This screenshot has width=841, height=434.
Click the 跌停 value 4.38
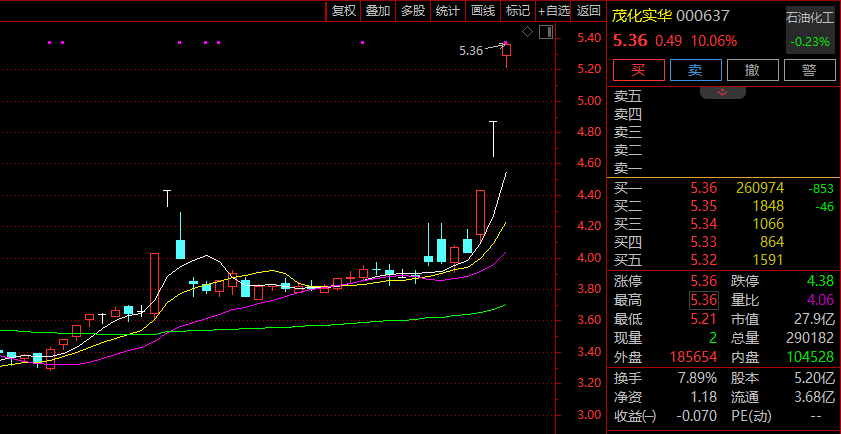pyautogui.click(x=821, y=281)
